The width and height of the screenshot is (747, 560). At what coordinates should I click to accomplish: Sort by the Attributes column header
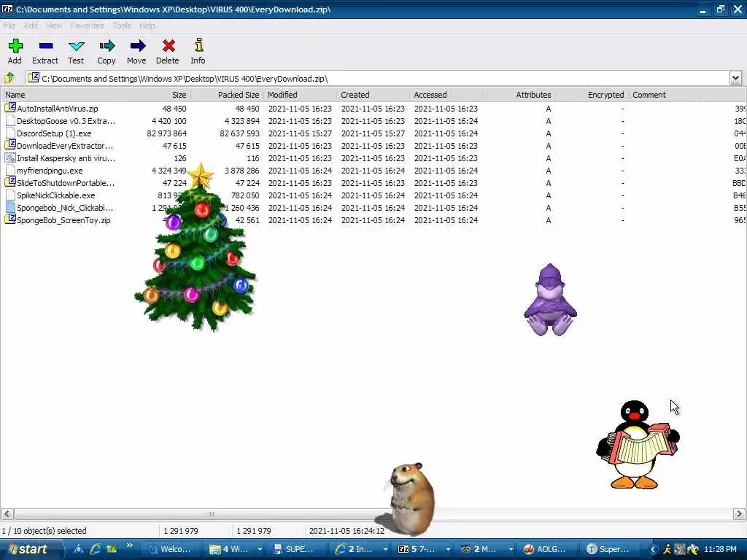(x=519, y=95)
